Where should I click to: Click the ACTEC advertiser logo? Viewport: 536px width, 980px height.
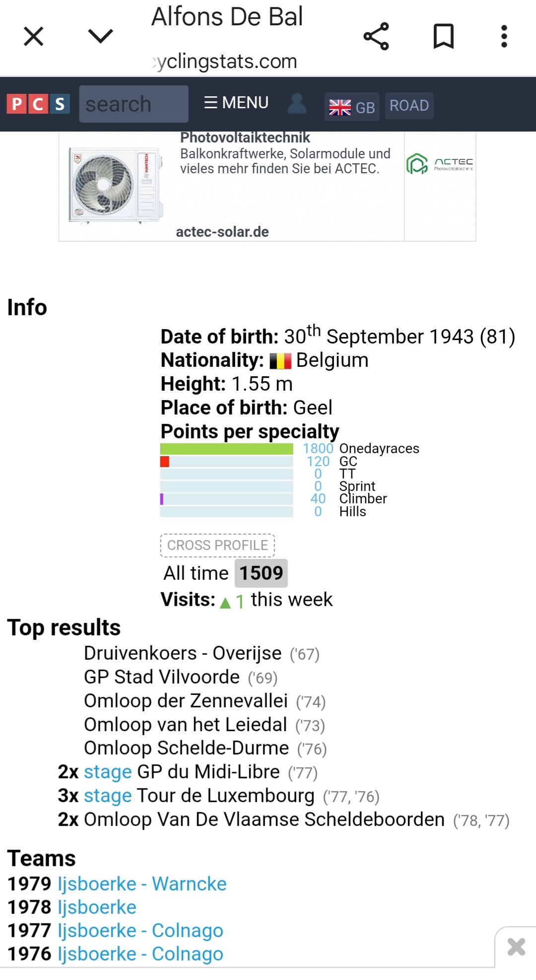point(440,164)
